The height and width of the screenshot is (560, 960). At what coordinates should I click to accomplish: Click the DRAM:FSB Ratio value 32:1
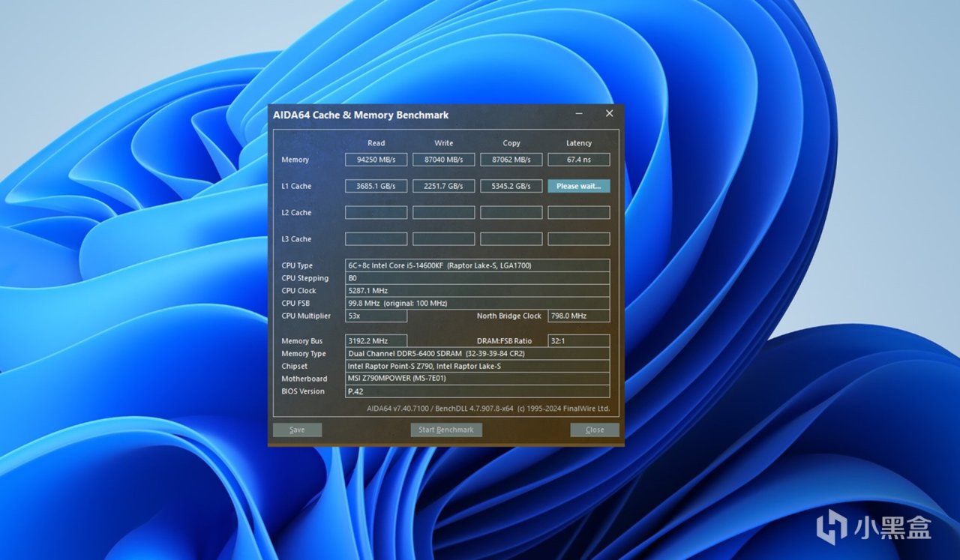[579, 341]
